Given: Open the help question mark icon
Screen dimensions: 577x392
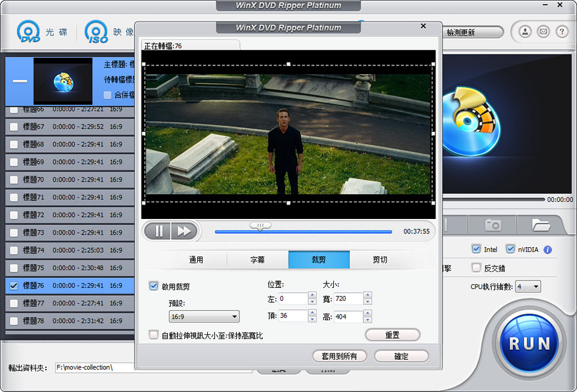Looking at the screenshot, I should pos(561,31).
